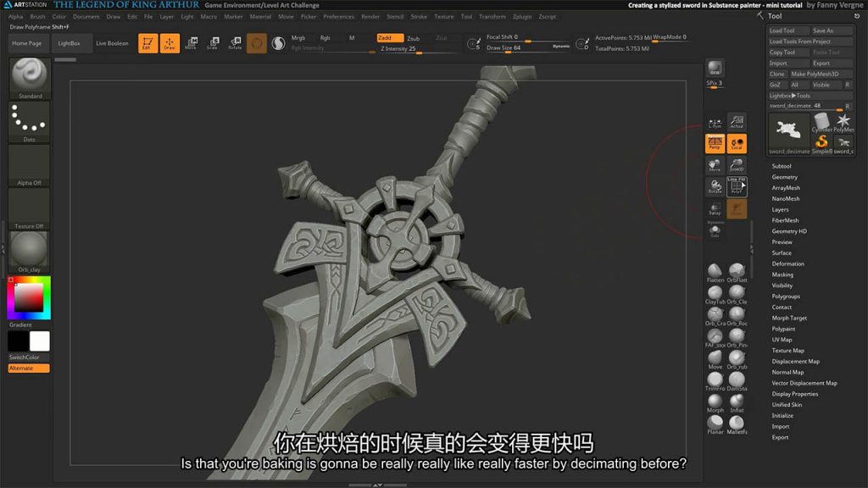
Task: Expand the Deformation section
Action: click(x=787, y=264)
